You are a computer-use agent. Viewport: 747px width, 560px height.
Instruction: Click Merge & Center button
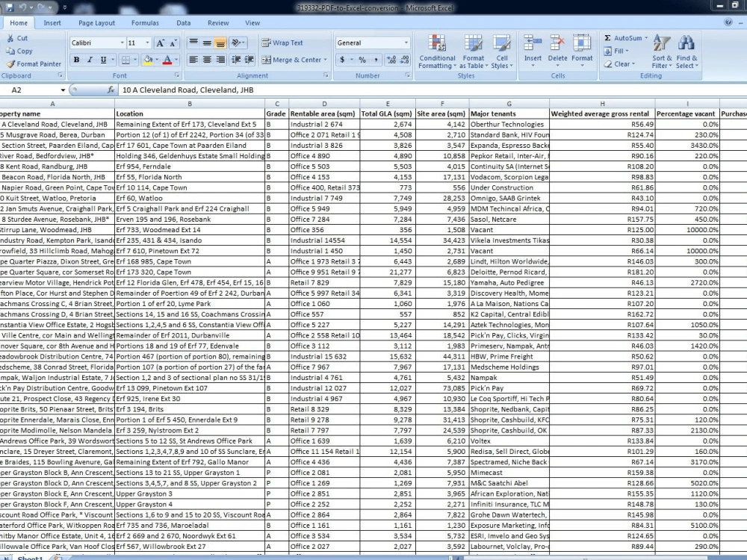[291, 60]
